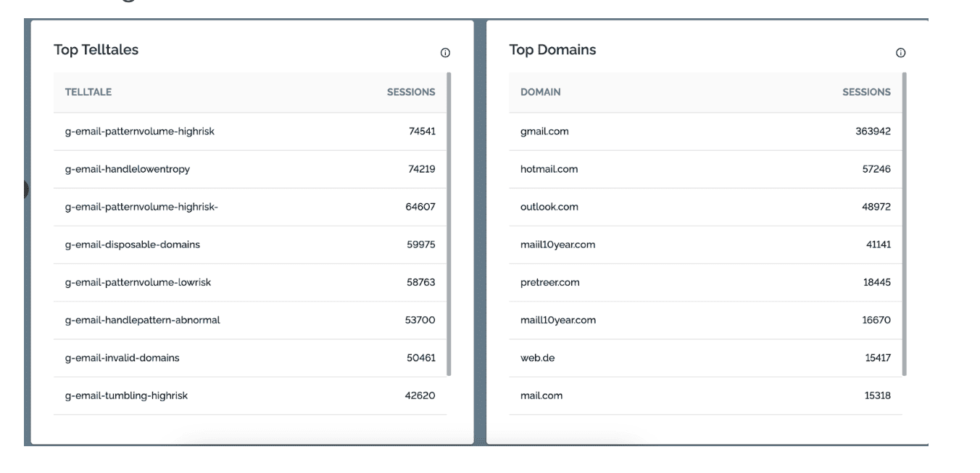Click the hotmail.com domain row
The height and width of the screenshot is (473, 980).
click(705, 169)
